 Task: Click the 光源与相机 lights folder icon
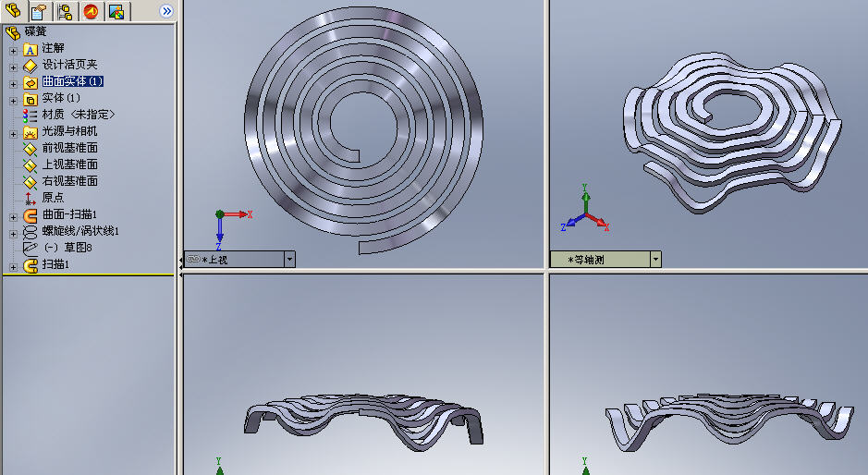(30, 132)
